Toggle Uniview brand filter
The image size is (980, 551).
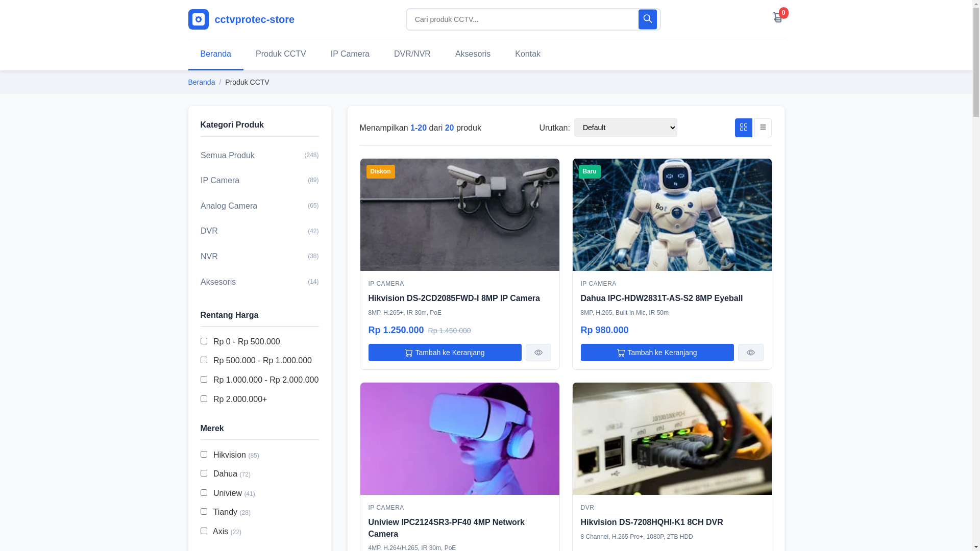pyautogui.click(x=204, y=493)
